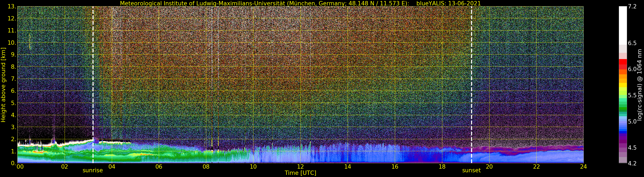Click the 22 time tick label
Viewport: 644px width, 177px height.
536,166
